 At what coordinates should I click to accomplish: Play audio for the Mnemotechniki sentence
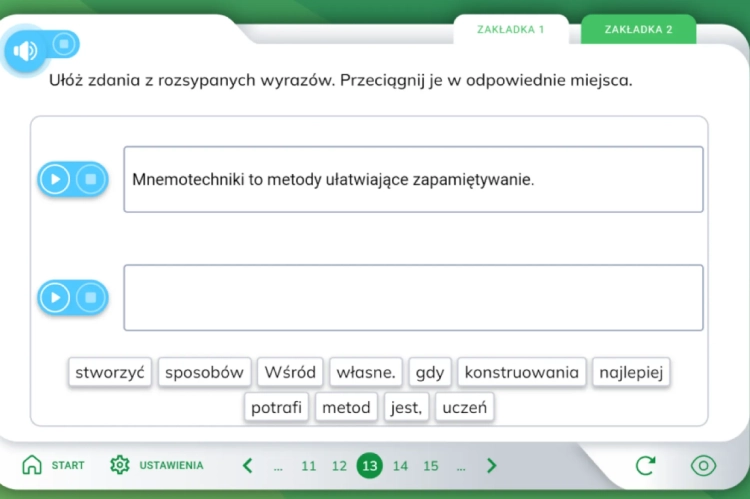(55, 179)
